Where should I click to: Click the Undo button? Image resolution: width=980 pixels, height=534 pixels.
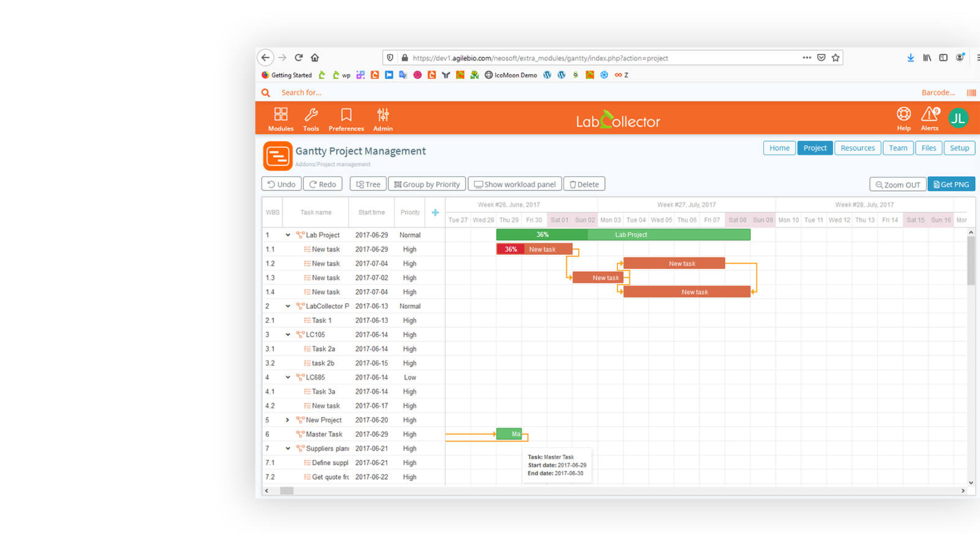(x=281, y=184)
